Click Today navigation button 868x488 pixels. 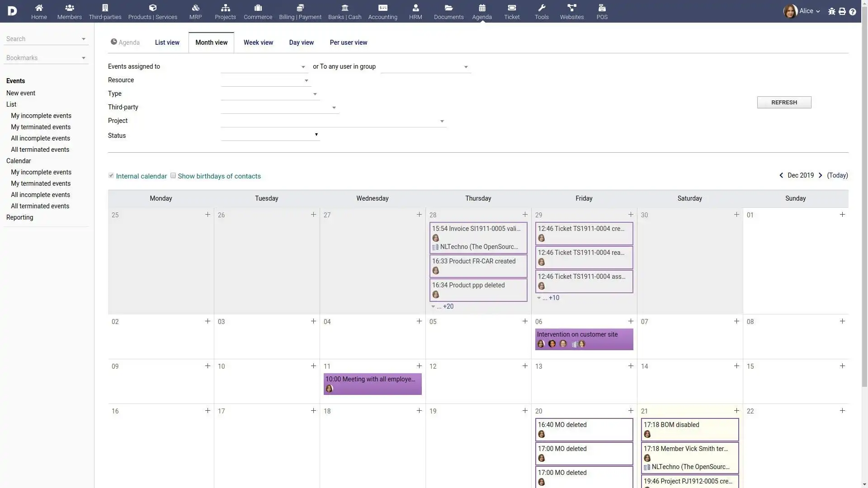click(838, 175)
